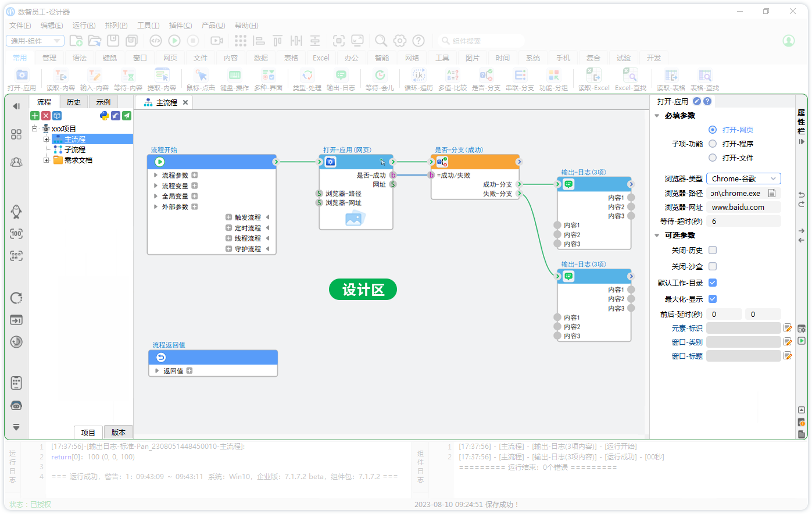Click the green run (play) toolbar button
Viewport: 812px width, 514px height.
tap(174, 41)
